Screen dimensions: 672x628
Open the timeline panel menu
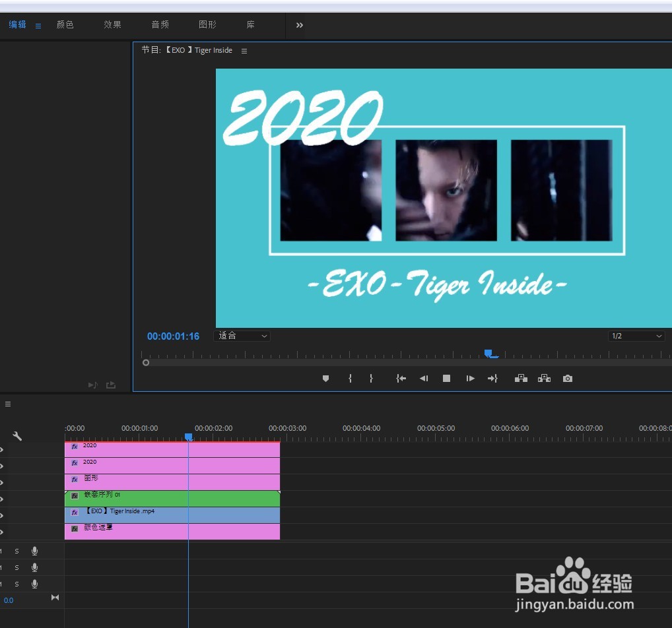pos(8,404)
